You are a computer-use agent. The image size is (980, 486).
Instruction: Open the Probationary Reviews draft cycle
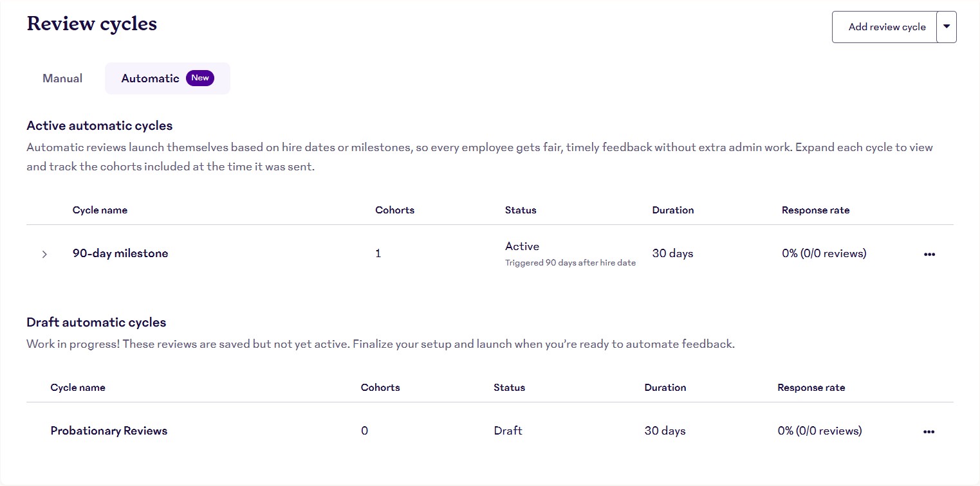tap(109, 431)
